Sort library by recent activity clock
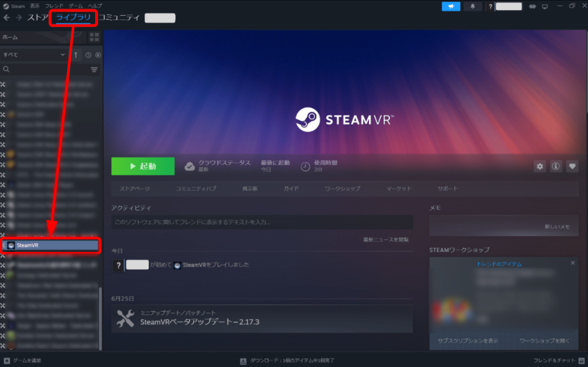Screen dimensions: 588x367 tap(88, 55)
